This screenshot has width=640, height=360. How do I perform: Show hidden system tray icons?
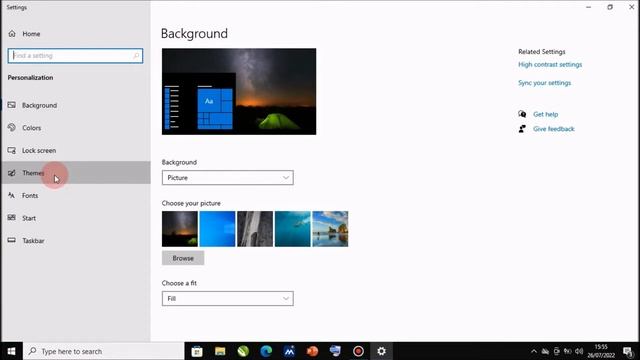[x=534, y=351]
